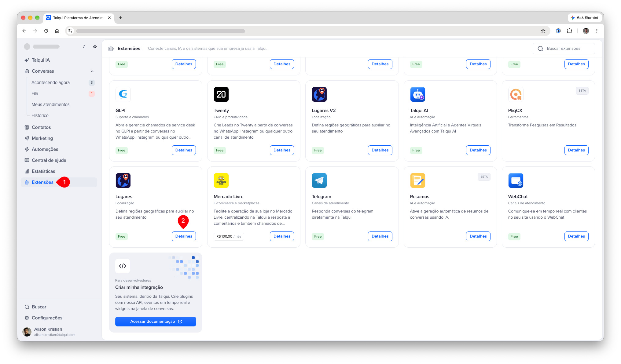Open Histórico conversations
The image size is (621, 364).
click(63, 115)
